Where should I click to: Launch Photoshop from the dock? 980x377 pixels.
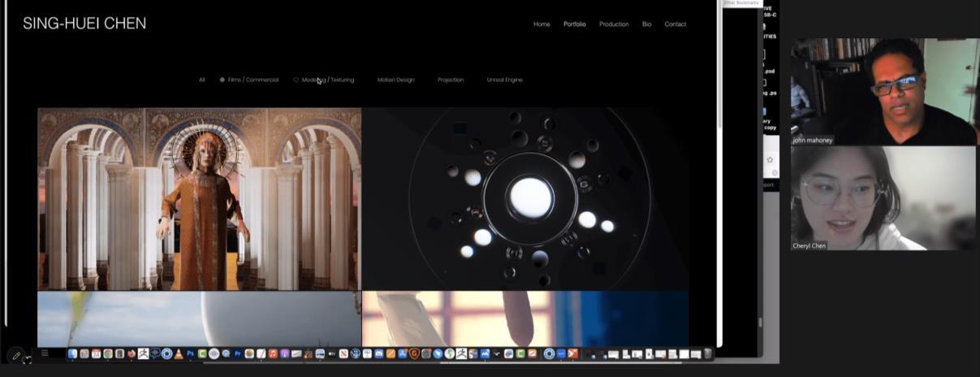coord(190,353)
